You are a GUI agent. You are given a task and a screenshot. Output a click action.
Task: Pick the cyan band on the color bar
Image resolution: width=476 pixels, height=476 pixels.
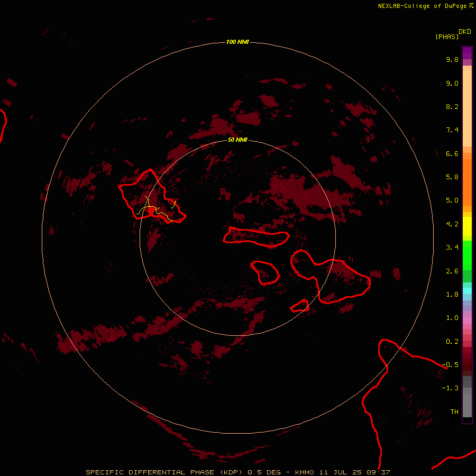[467, 291]
